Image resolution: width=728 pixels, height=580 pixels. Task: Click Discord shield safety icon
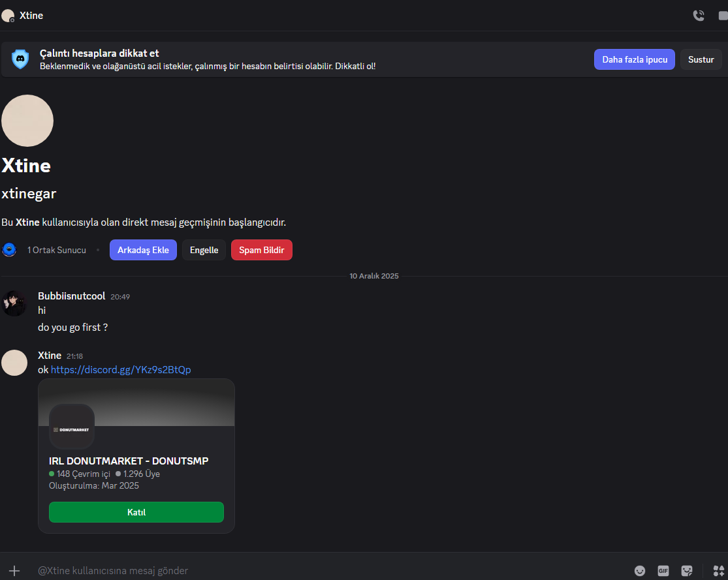pos(20,59)
